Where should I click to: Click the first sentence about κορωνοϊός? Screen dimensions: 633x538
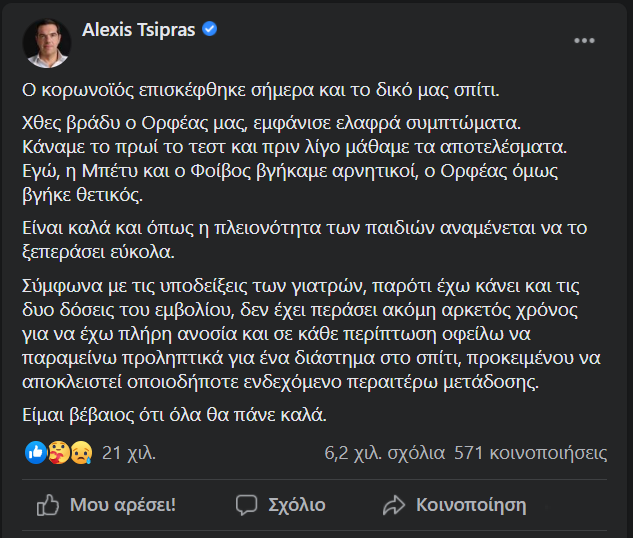point(260,90)
